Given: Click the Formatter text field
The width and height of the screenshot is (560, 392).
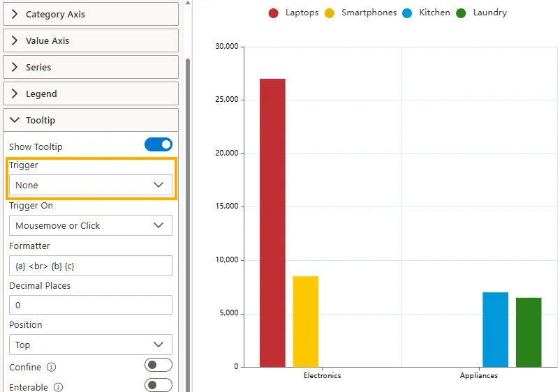Looking at the screenshot, I should [x=90, y=265].
